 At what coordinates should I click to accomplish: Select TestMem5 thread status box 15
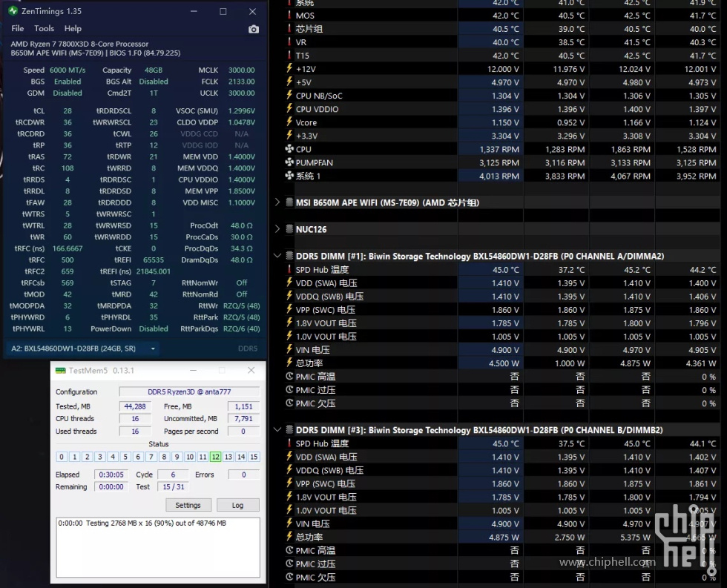pos(254,457)
